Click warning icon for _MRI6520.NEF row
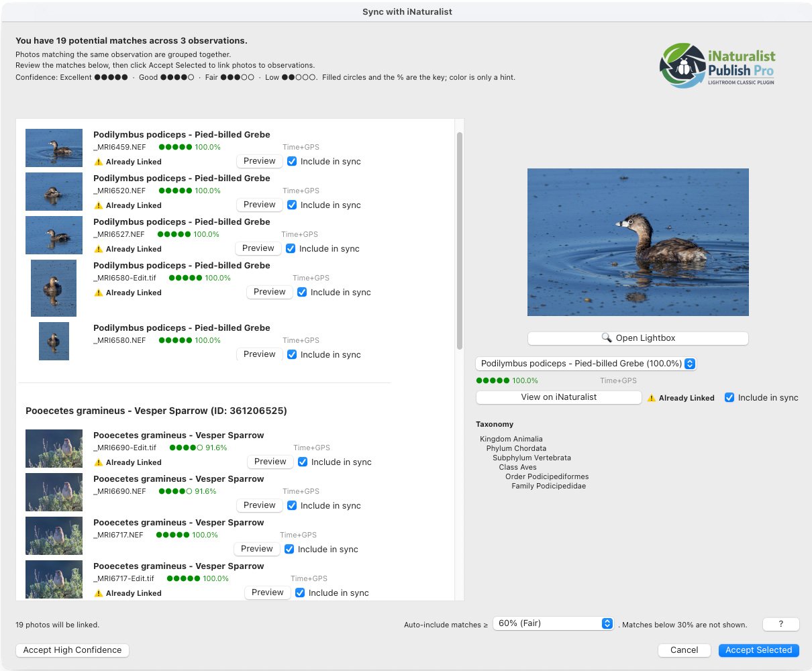This screenshot has width=812, height=671. 99,205
